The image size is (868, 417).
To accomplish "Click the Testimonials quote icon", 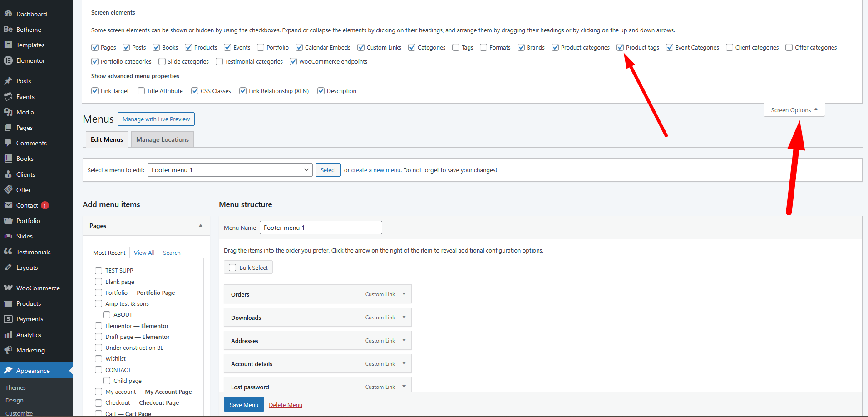I will point(8,252).
